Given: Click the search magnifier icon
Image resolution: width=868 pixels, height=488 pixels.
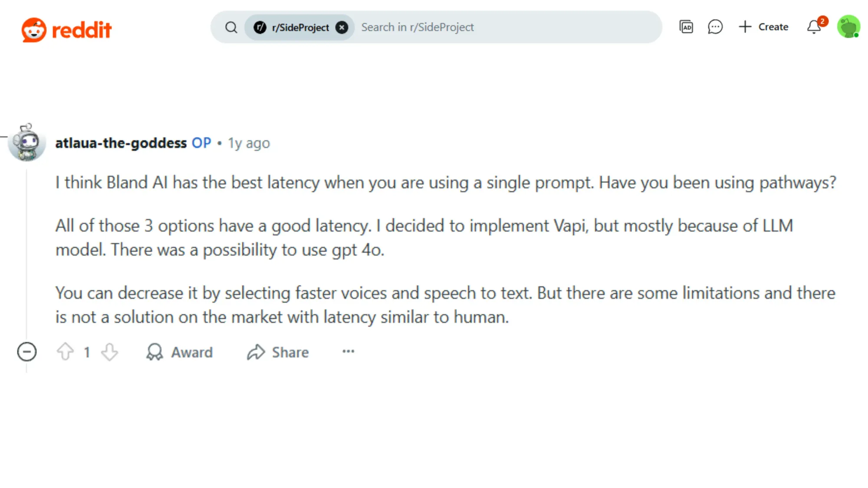Looking at the screenshot, I should (x=231, y=27).
